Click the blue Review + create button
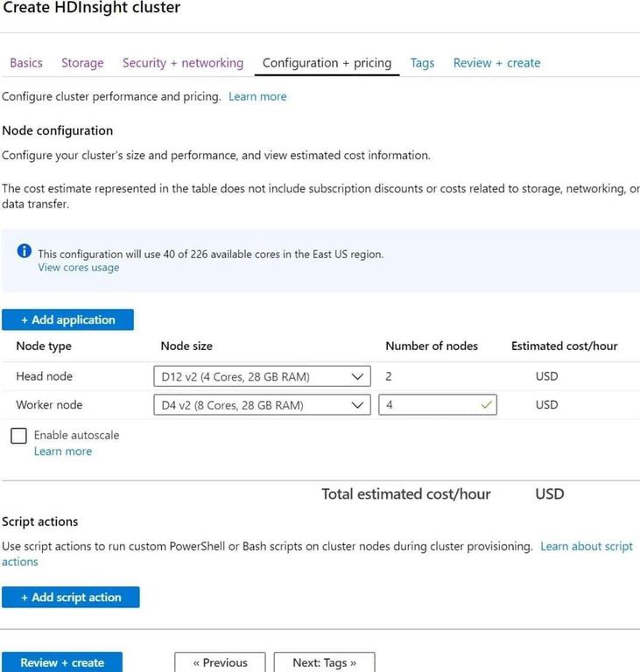This screenshot has height=672, width=640. (x=62, y=662)
